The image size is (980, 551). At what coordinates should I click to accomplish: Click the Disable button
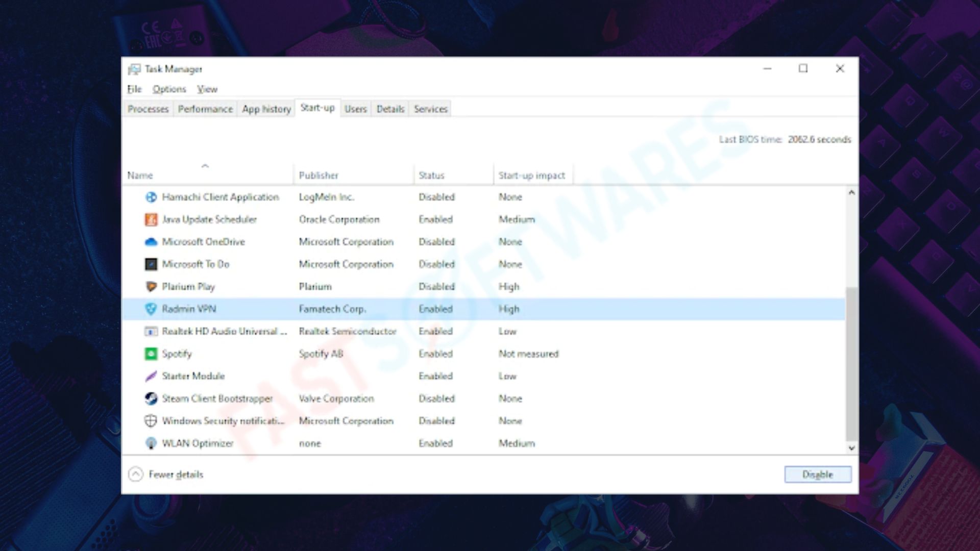point(818,474)
